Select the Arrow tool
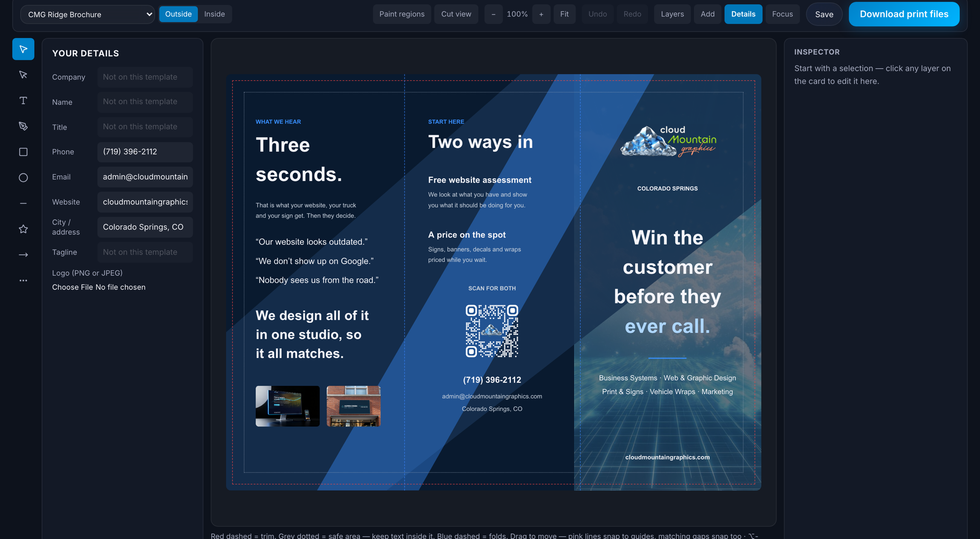This screenshot has width=980, height=539. 23,255
